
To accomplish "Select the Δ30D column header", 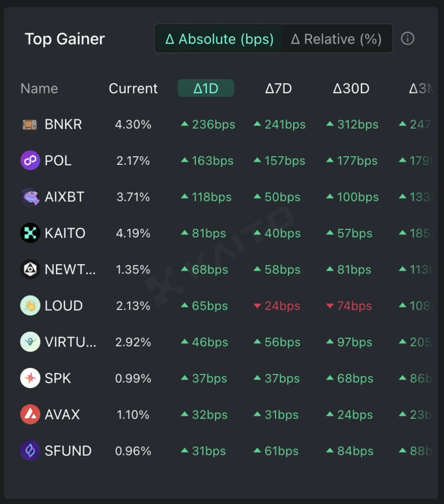I will point(351,89).
